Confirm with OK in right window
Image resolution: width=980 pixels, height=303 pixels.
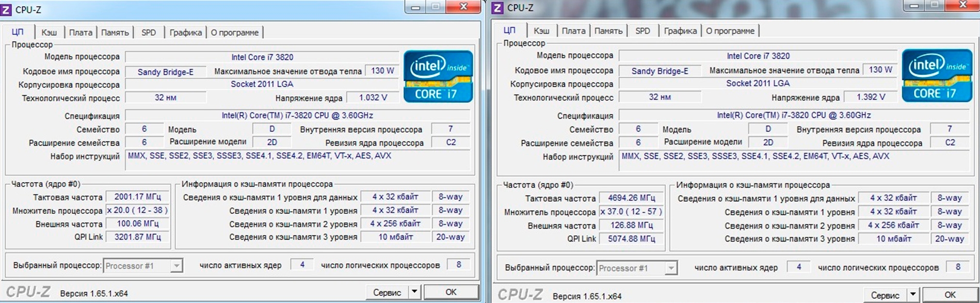[950, 295]
